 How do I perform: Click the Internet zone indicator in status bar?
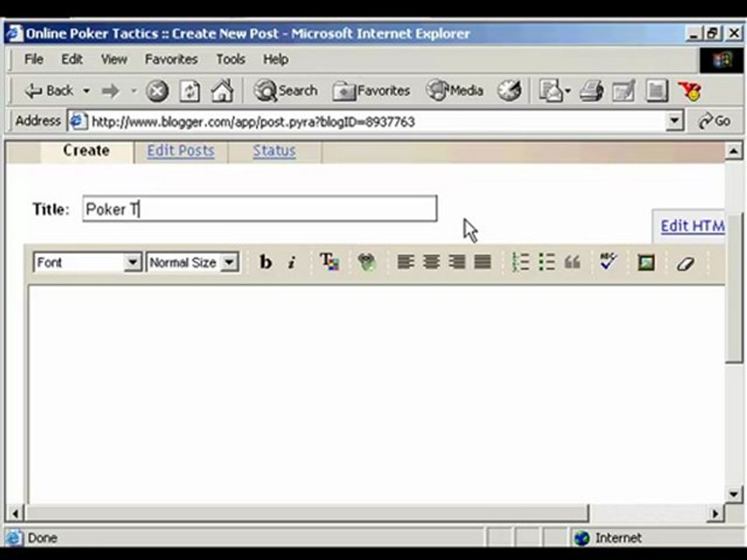[608, 538]
